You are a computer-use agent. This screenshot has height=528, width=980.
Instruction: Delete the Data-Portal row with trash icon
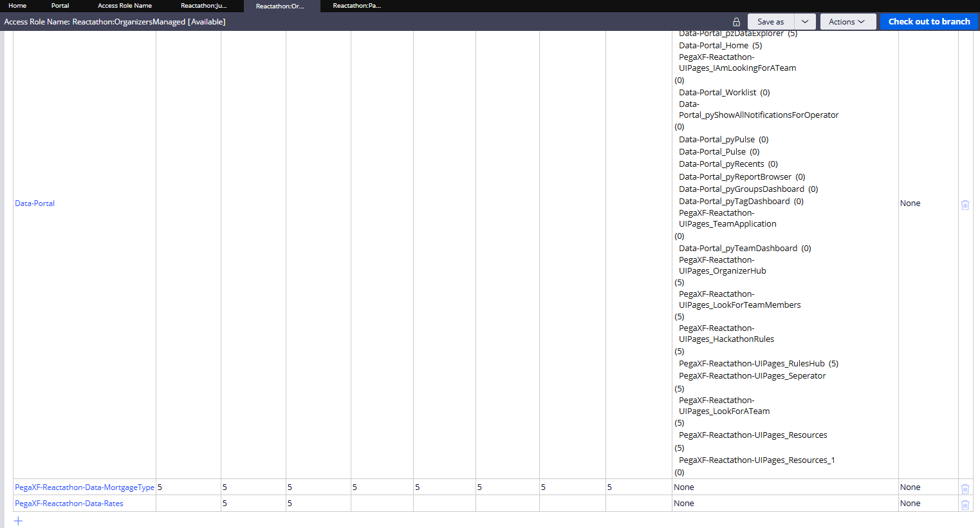click(965, 205)
